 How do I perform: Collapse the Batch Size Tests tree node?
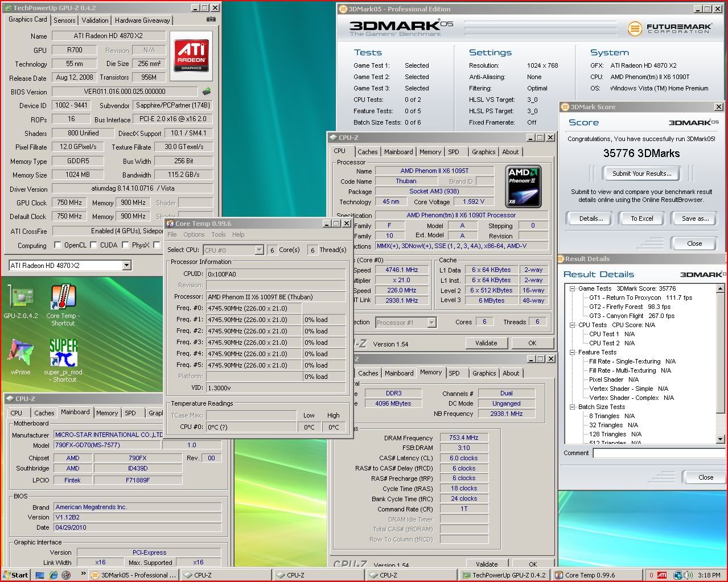(x=573, y=407)
